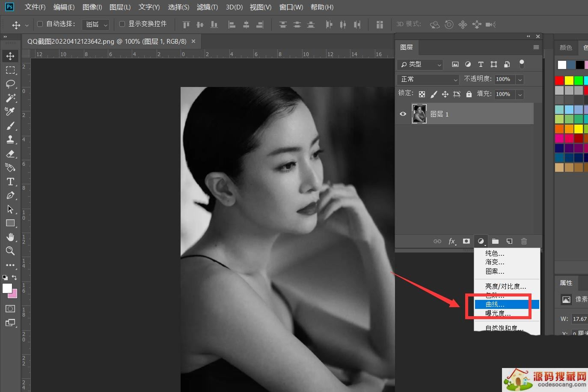Image resolution: width=588 pixels, height=392 pixels.
Task: Open the 类型 layer filter dropdown
Action: [x=420, y=64]
